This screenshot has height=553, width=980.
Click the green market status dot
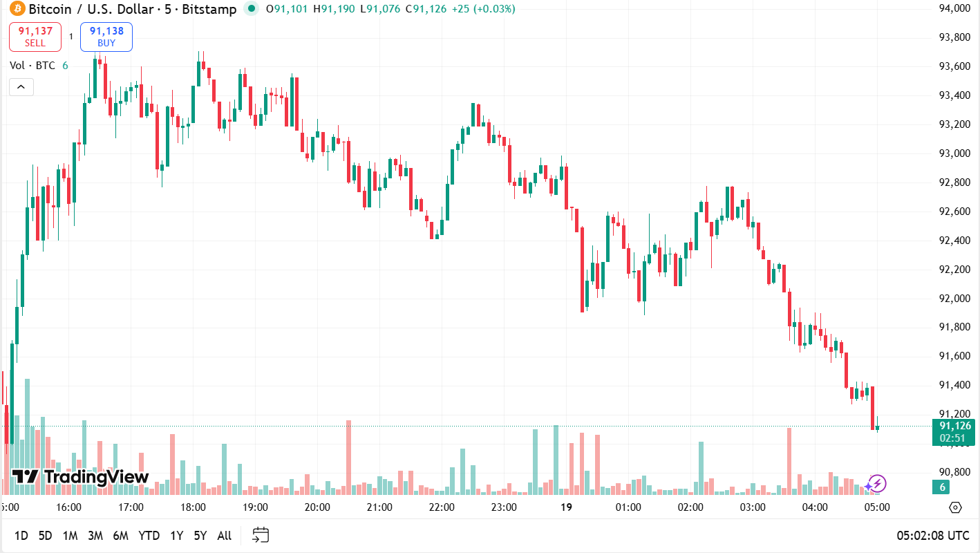tap(250, 10)
